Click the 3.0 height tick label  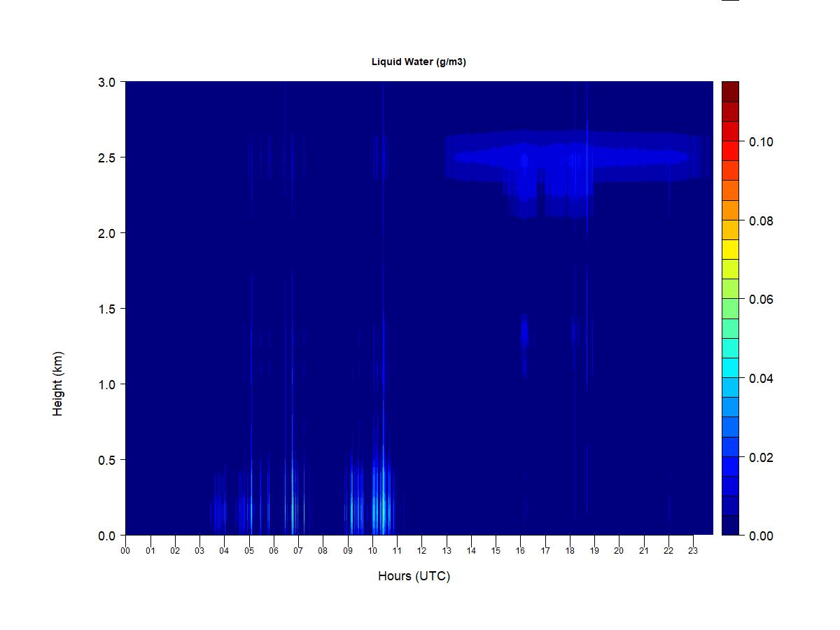107,82
